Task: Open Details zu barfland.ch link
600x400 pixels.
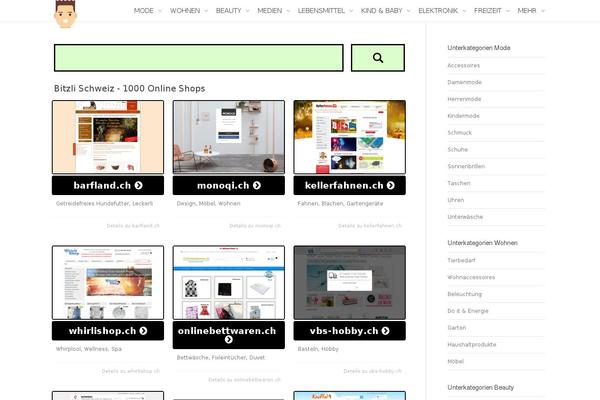Action: [133, 226]
